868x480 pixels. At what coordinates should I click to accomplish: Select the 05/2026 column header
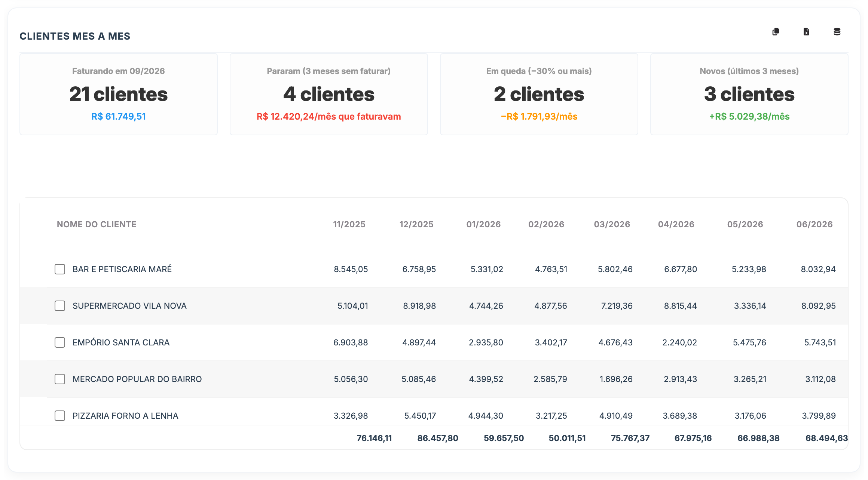tap(745, 224)
